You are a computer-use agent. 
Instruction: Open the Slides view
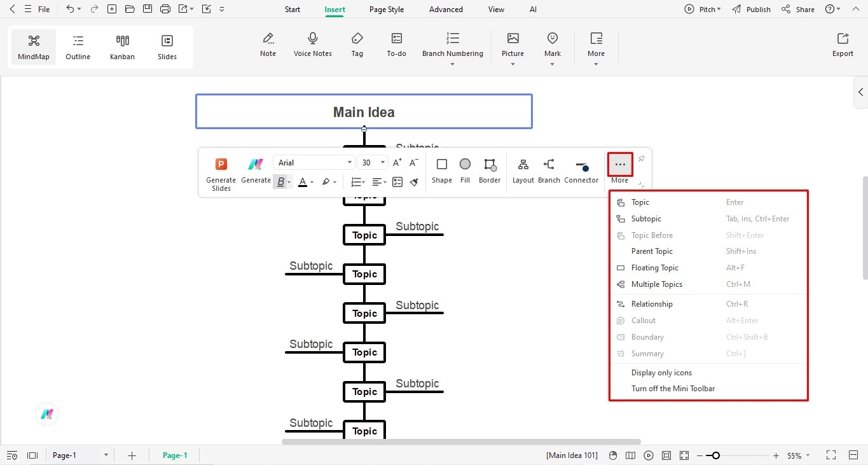[167, 48]
